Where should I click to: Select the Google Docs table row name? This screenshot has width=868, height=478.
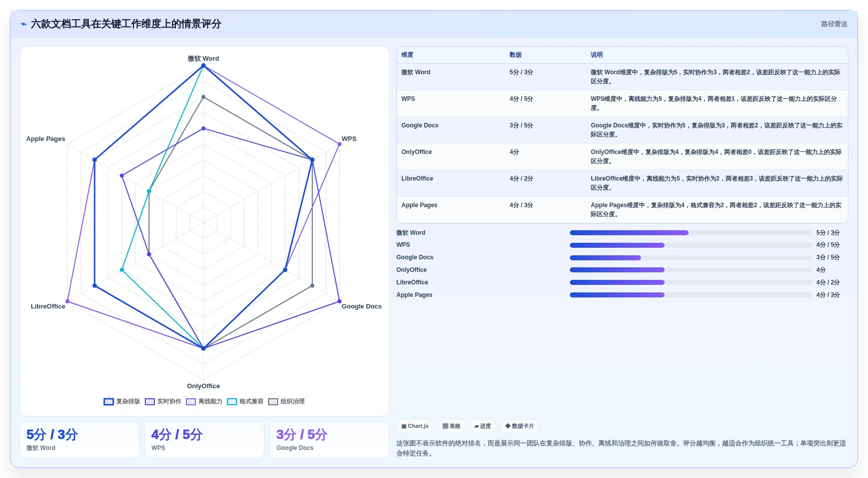click(420, 125)
